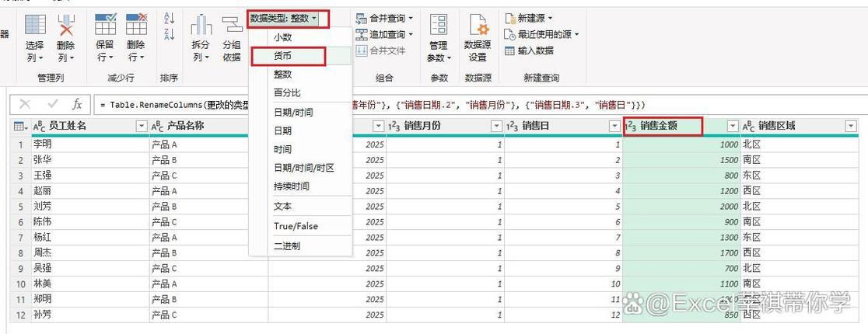Screen dimensions: 868x334
Task: Click 合并文件 (Combine Files)
Action: point(380,50)
